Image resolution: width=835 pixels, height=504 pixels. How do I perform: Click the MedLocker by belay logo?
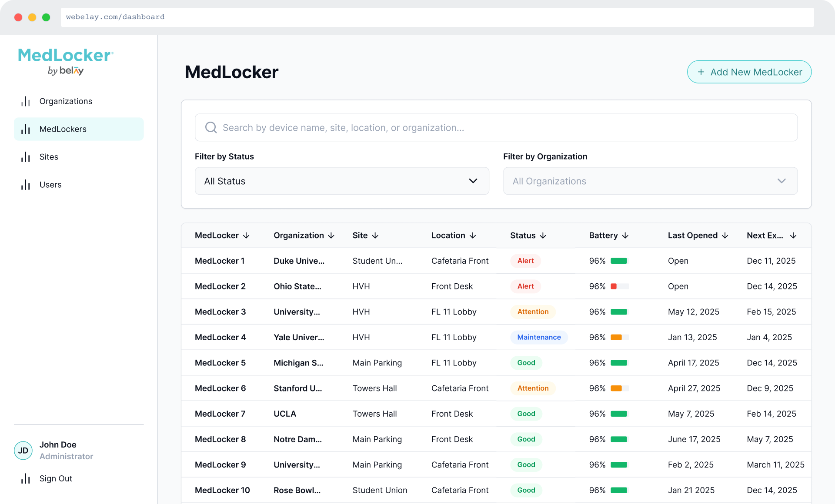(x=66, y=61)
